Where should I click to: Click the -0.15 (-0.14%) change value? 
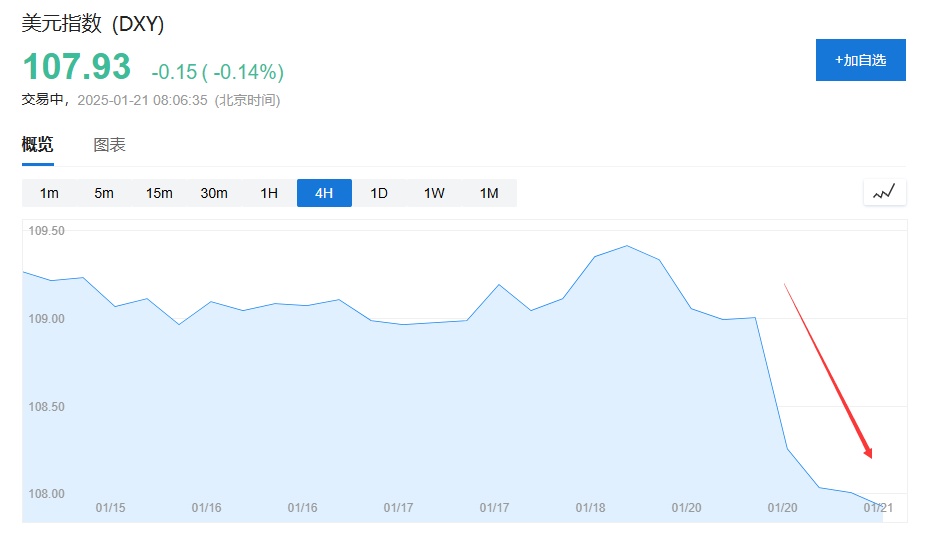[217, 72]
